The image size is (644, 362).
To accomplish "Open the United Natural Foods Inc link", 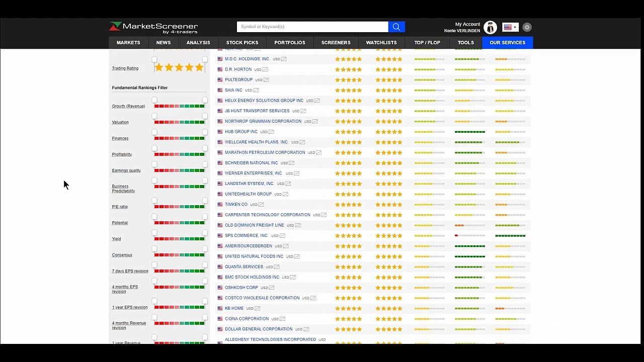I will point(254,256).
